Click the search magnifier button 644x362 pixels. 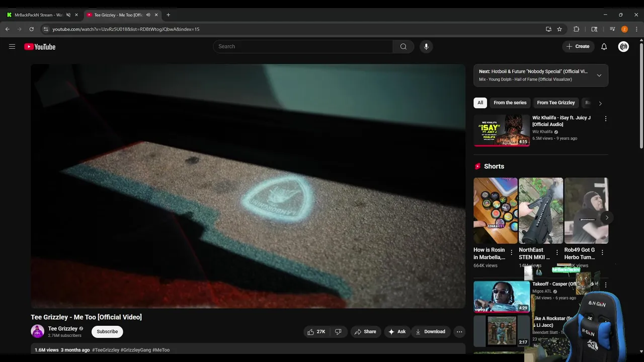tap(403, 46)
